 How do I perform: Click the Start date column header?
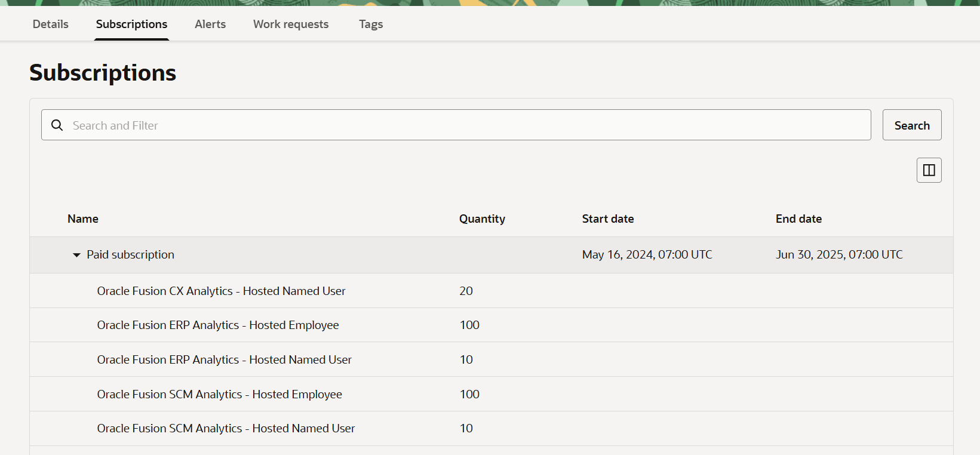[608, 219]
